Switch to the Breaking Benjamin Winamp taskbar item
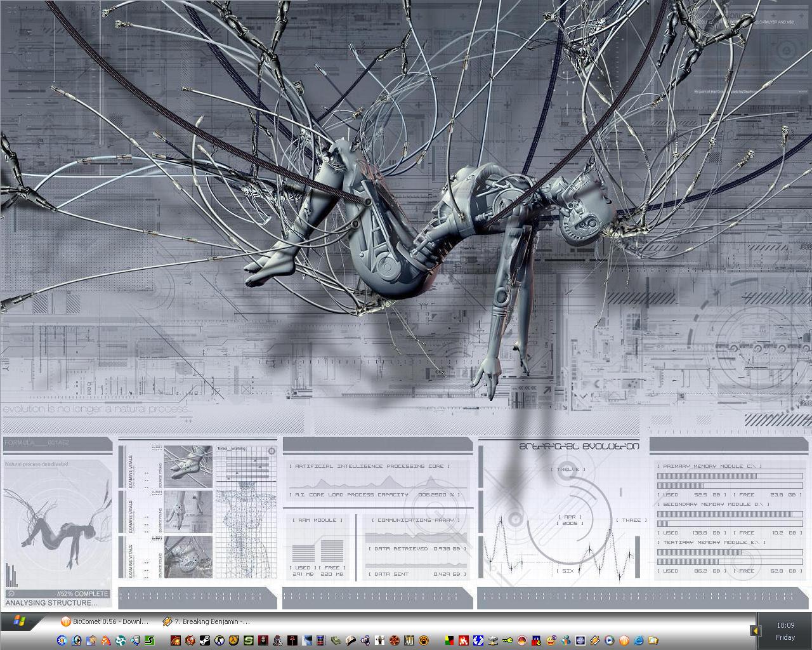The height and width of the screenshot is (650, 812). point(206,621)
